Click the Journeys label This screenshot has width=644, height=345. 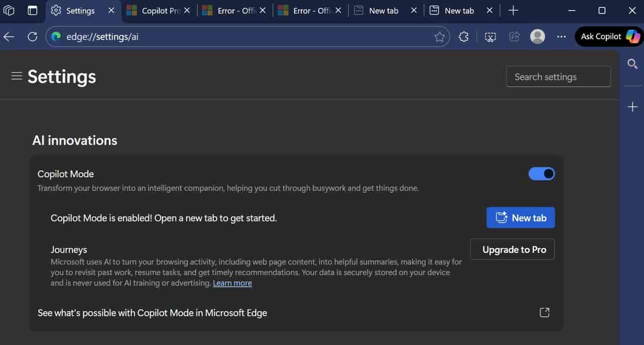coord(69,249)
